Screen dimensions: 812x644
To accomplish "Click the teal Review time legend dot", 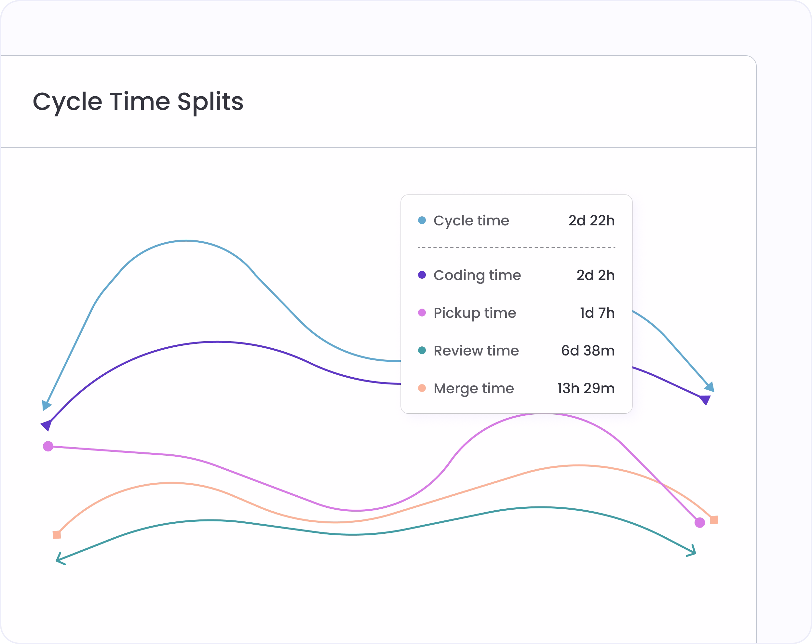I will (422, 350).
